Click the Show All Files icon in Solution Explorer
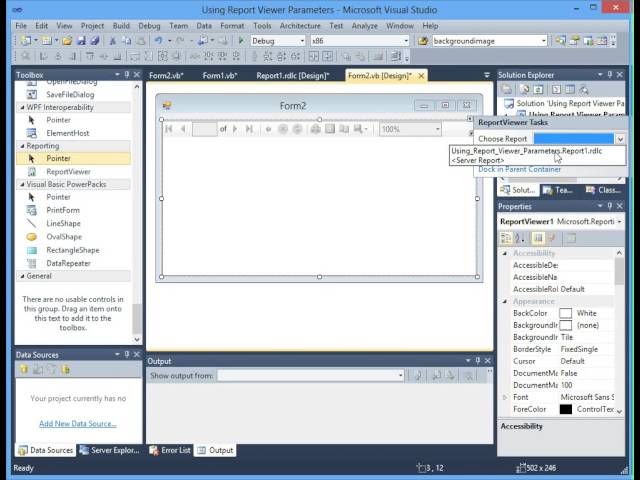 pos(524,89)
